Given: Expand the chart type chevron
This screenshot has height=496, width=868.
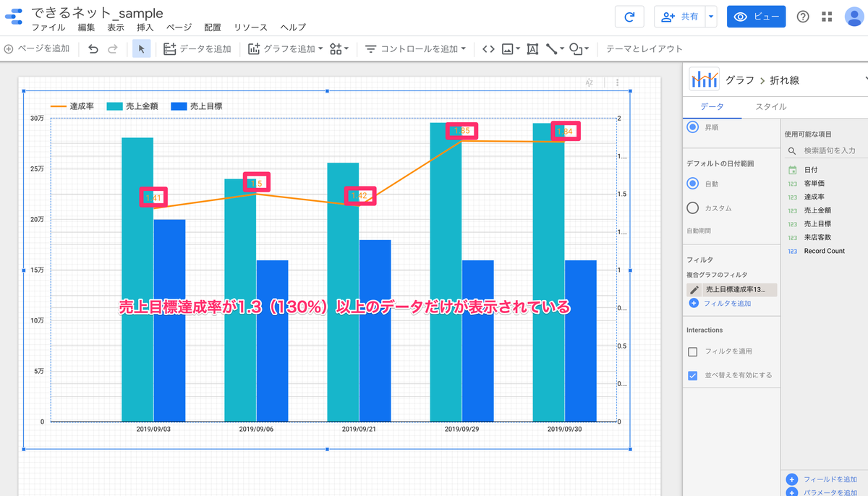Looking at the screenshot, I should 865,80.
